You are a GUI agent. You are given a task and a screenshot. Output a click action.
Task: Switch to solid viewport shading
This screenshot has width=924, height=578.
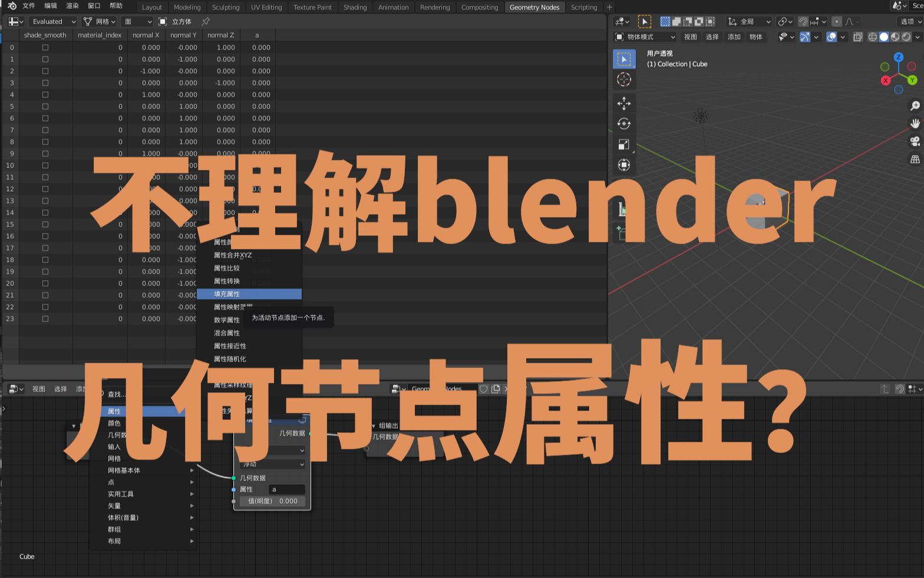point(884,37)
